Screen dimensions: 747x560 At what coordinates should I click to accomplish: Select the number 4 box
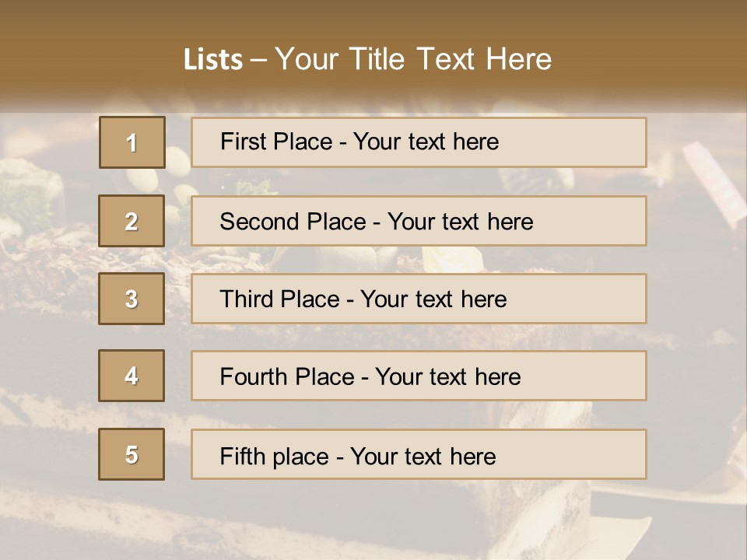pyautogui.click(x=132, y=376)
